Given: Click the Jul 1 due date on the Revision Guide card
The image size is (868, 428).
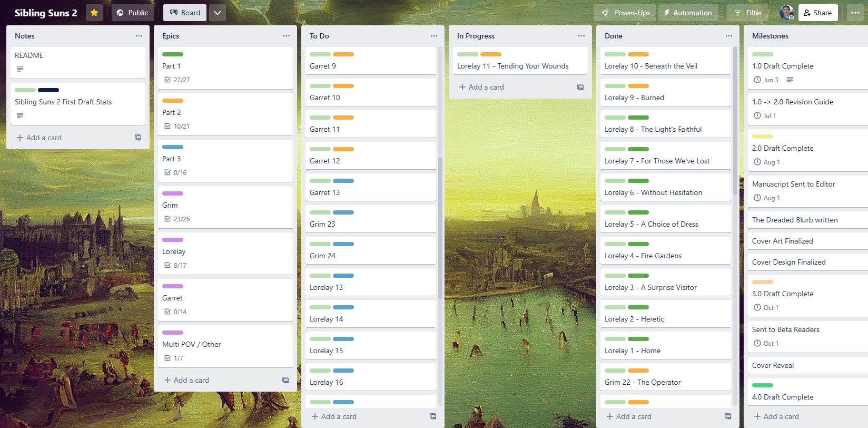Looking at the screenshot, I should (x=765, y=116).
